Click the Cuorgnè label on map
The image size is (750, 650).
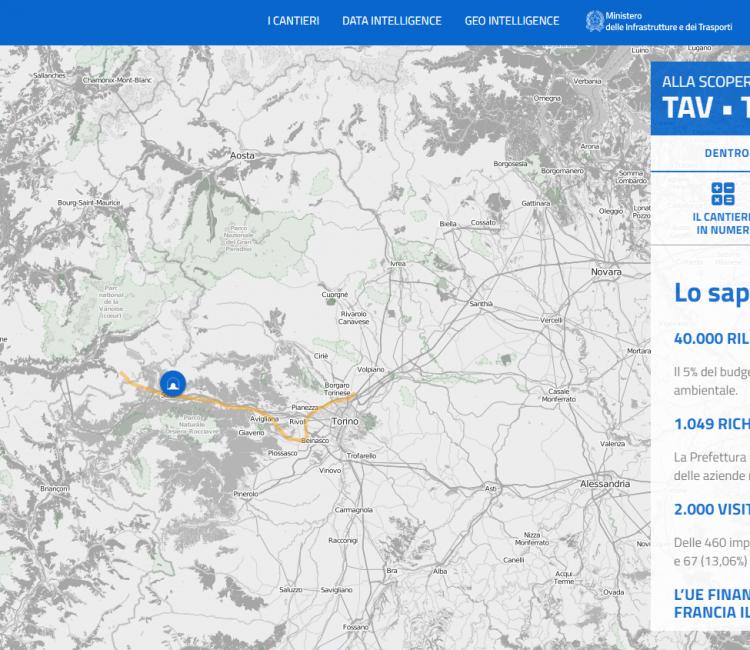335,295
